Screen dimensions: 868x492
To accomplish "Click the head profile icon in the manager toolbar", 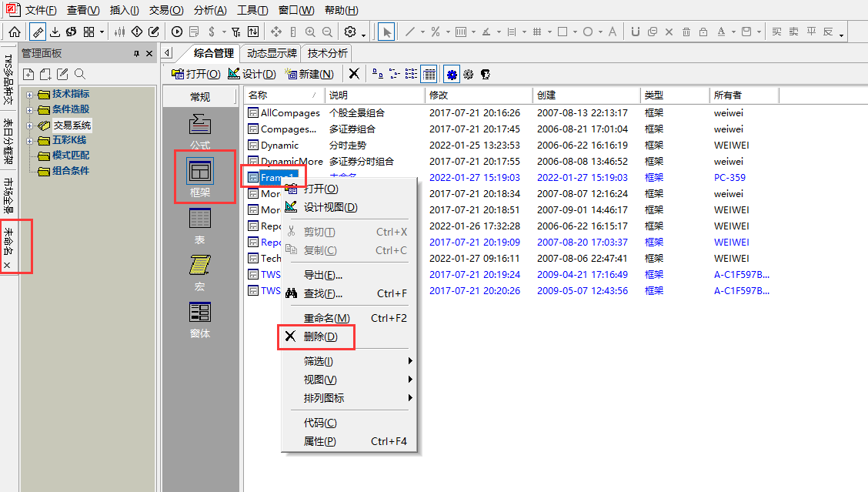I will click(486, 74).
